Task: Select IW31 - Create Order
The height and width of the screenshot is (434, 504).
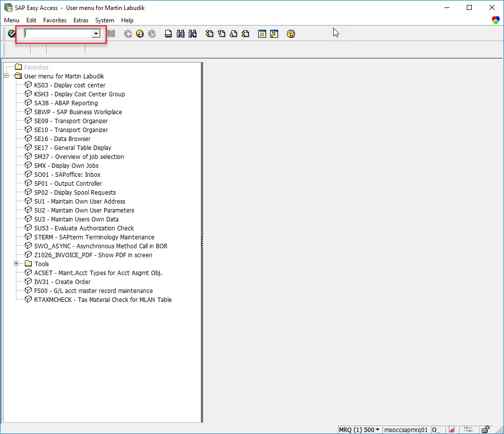Action: click(63, 282)
